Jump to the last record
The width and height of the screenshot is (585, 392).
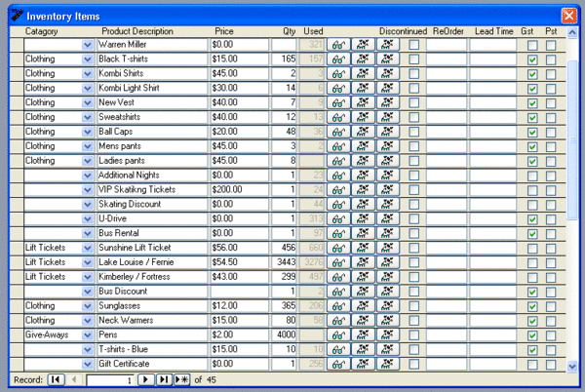[x=164, y=379]
